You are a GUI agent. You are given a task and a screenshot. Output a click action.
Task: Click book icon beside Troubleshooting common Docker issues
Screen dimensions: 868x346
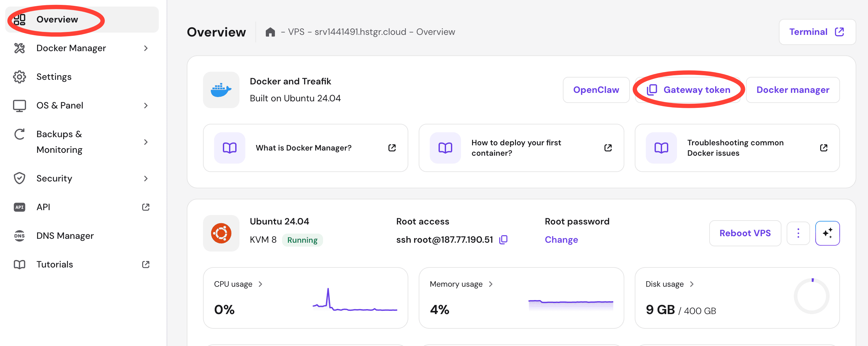pos(661,148)
